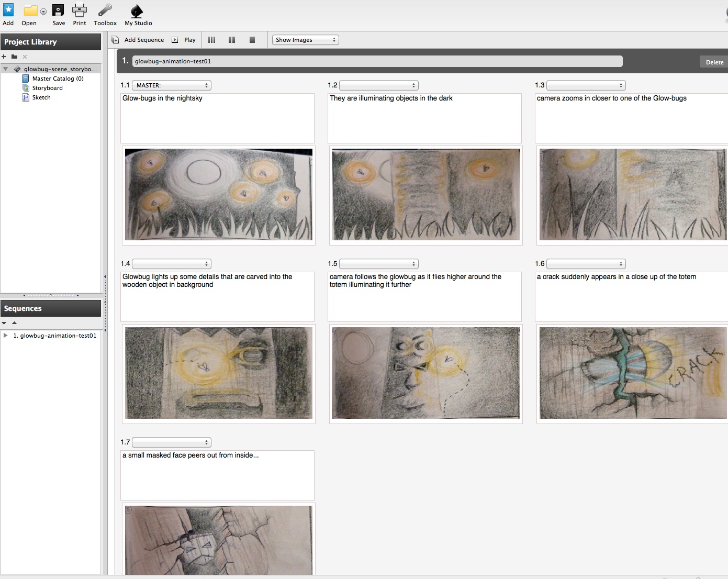
Task: Edit description 'camera zooms in closer' of panel 1.3
Action: coord(631,118)
